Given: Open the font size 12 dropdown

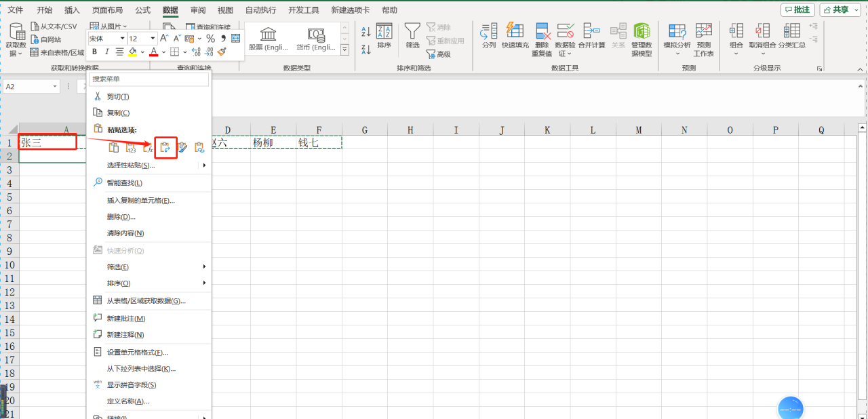Looking at the screenshot, I should (153, 39).
